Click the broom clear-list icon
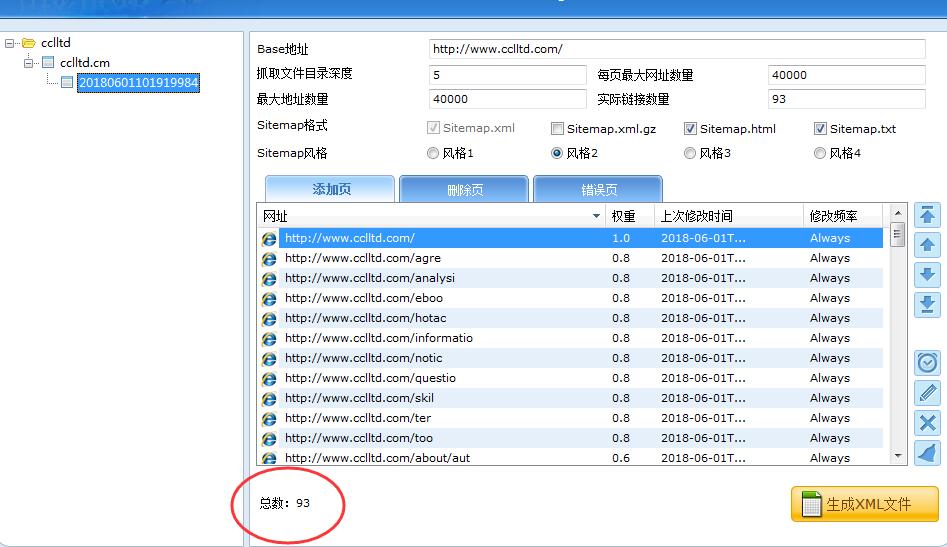The image size is (947, 547). pos(927,453)
